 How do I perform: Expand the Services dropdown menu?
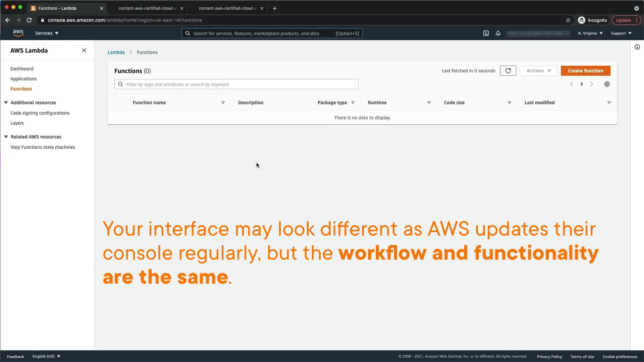coord(47,33)
